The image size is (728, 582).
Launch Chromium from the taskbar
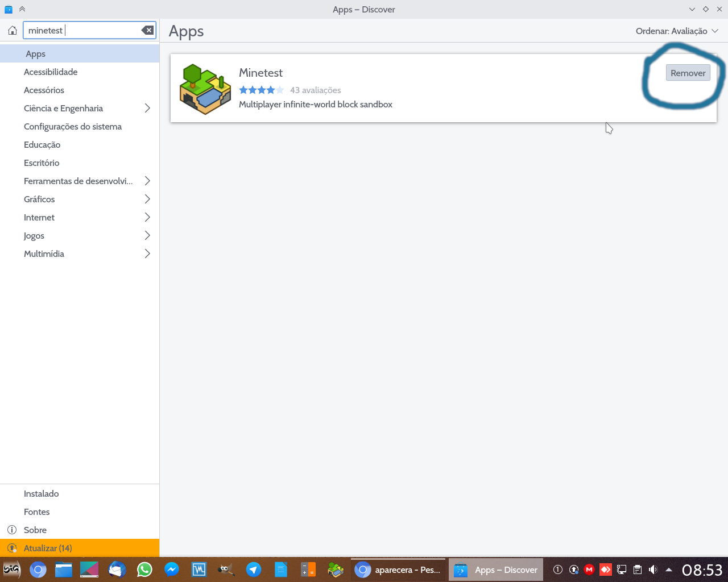pyautogui.click(x=38, y=569)
